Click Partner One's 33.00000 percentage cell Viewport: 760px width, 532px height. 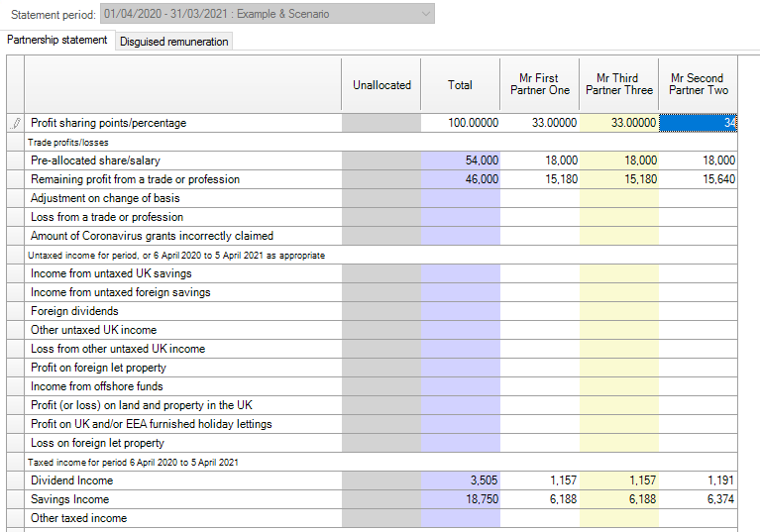coord(540,123)
